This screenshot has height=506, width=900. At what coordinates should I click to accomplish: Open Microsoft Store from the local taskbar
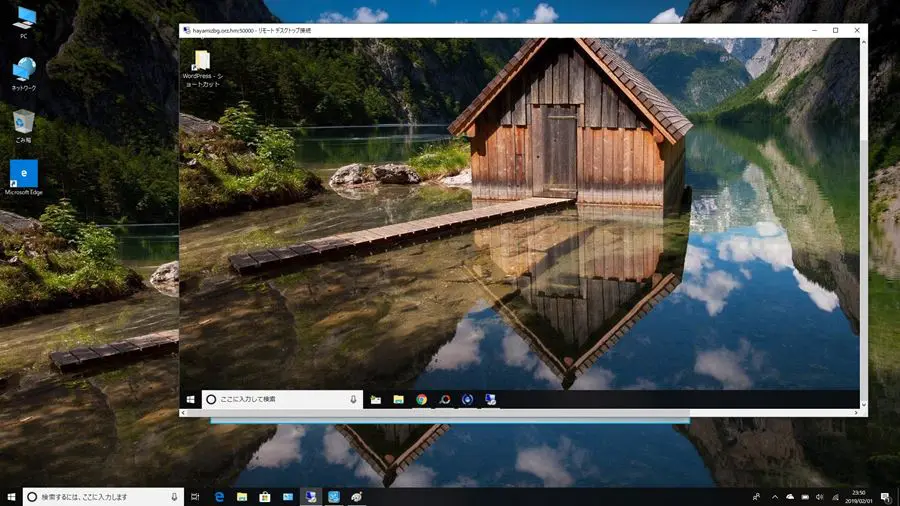[265, 496]
